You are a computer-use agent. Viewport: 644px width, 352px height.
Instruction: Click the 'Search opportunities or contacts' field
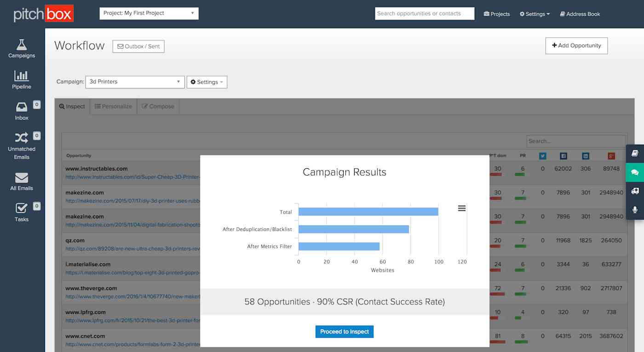[x=424, y=13]
